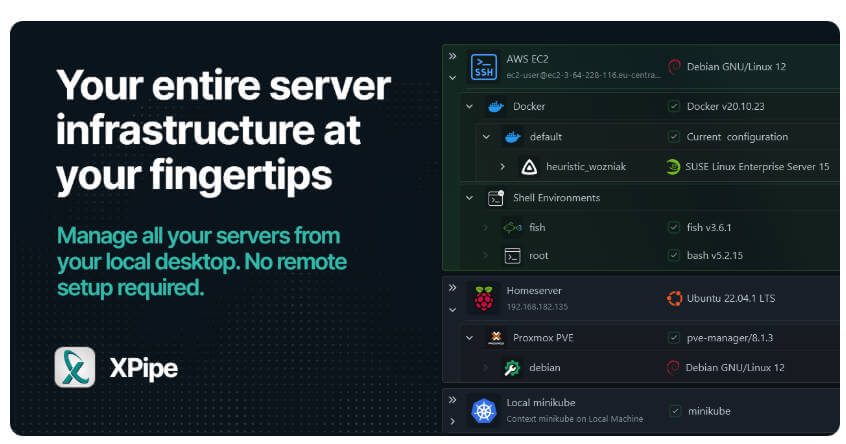Click checkmark beside Current configuration
Image resolution: width=846 pixels, height=444 pixels.
click(x=673, y=137)
